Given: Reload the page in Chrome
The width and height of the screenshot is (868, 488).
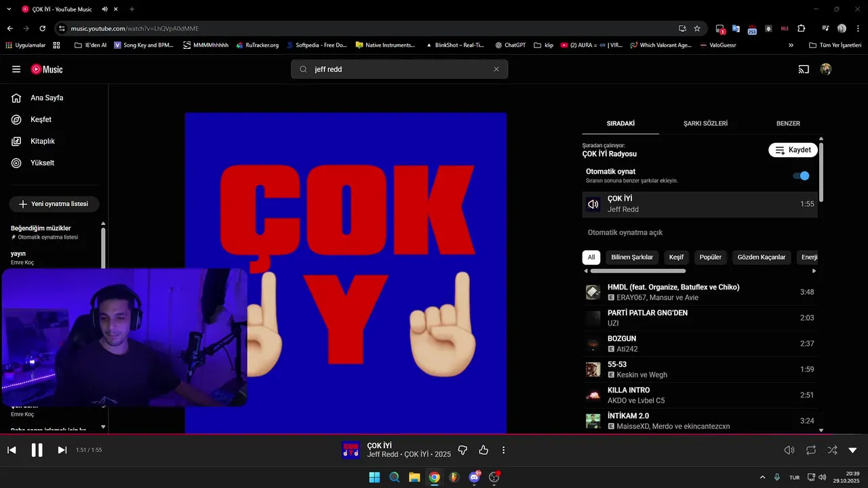Looking at the screenshot, I should 43,28.
